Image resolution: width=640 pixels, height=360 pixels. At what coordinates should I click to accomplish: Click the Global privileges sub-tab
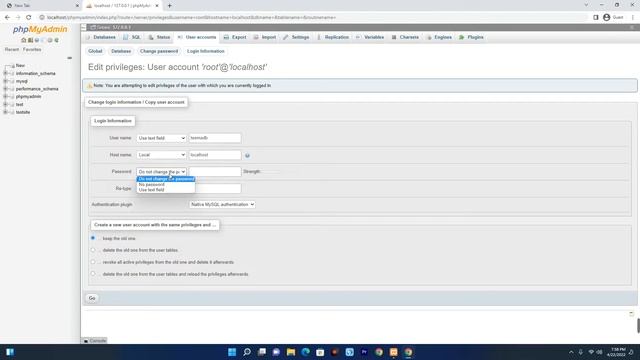(x=95, y=51)
